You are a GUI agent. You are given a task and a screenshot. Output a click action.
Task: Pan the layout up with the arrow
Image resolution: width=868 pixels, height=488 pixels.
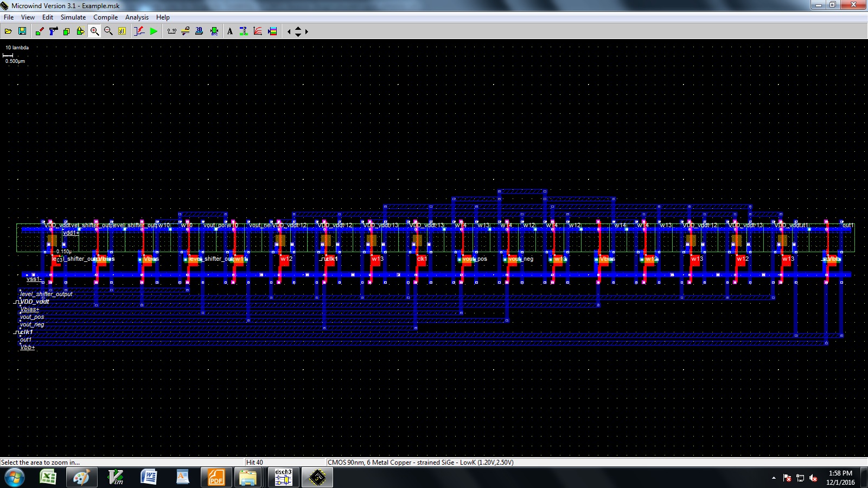click(298, 29)
